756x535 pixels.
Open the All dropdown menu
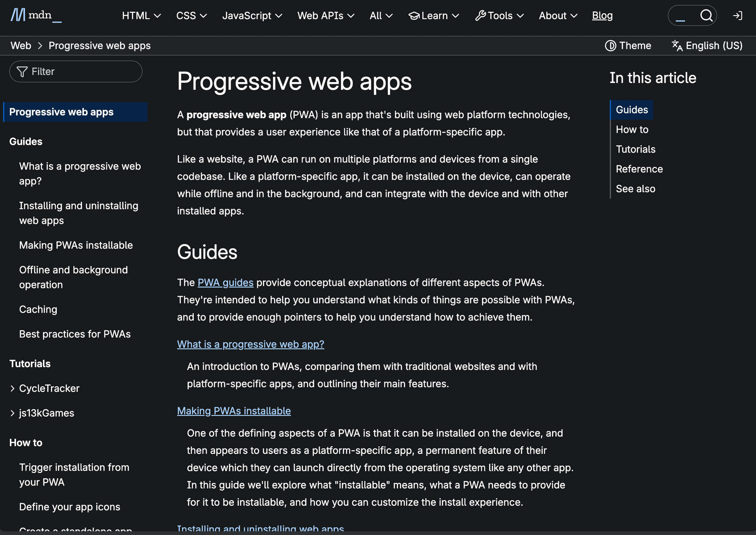coord(381,15)
